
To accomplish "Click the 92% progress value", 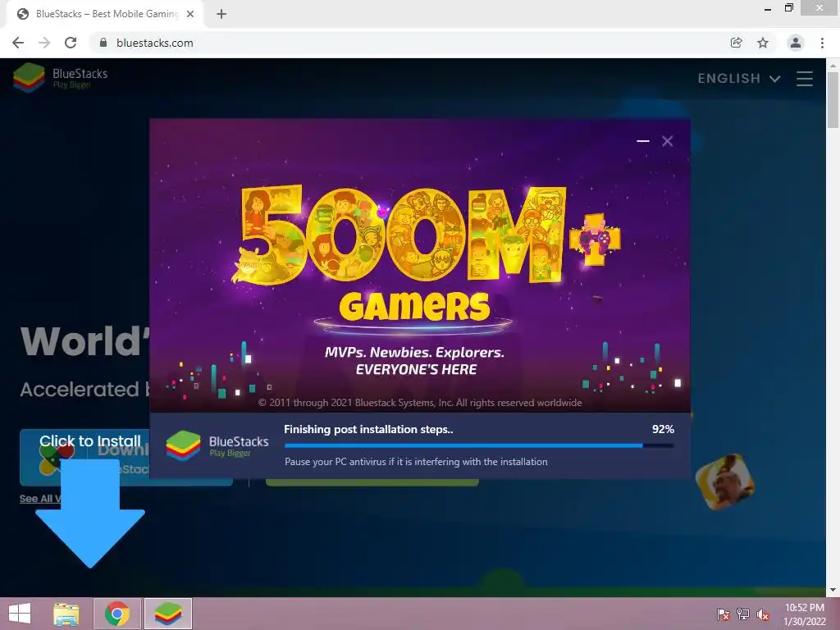I will coord(663,429).
